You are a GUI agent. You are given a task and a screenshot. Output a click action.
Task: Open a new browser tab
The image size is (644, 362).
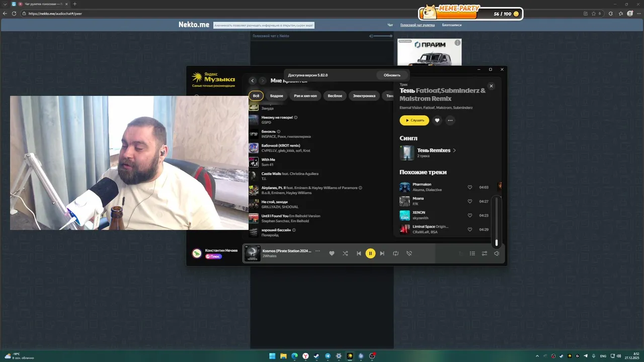pos(75,4)
